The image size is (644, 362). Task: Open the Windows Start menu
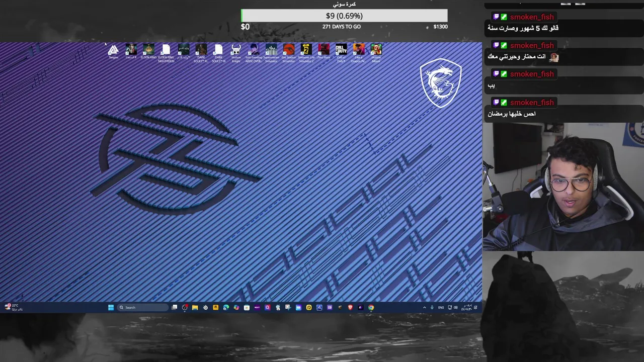pos(111,307)
